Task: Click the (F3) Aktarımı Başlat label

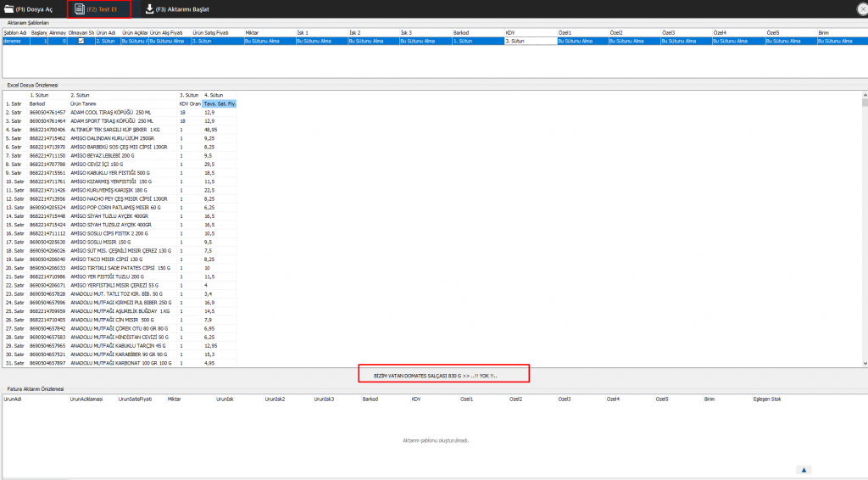Action: click(x=182, y=9)
